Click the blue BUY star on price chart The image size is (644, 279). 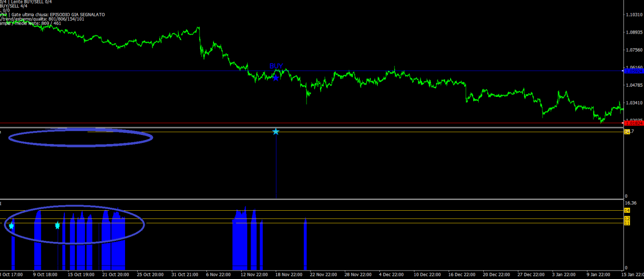pos(276,78)
